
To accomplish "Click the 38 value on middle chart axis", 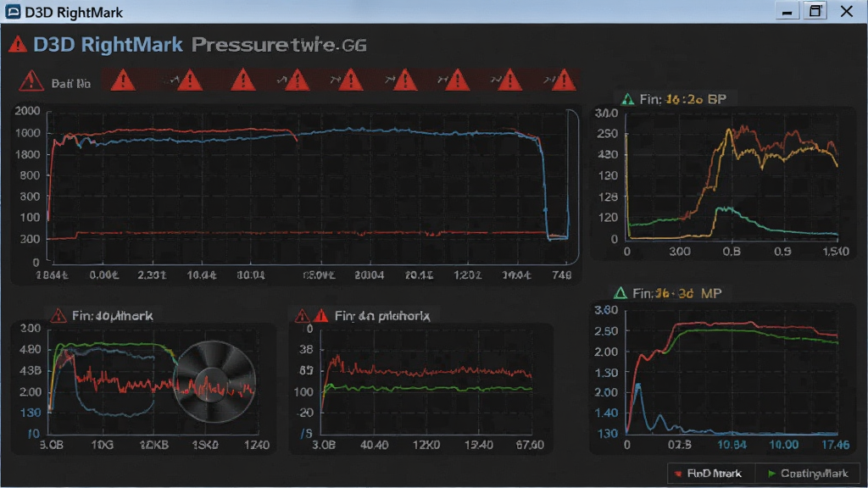I will pos(306,350).
